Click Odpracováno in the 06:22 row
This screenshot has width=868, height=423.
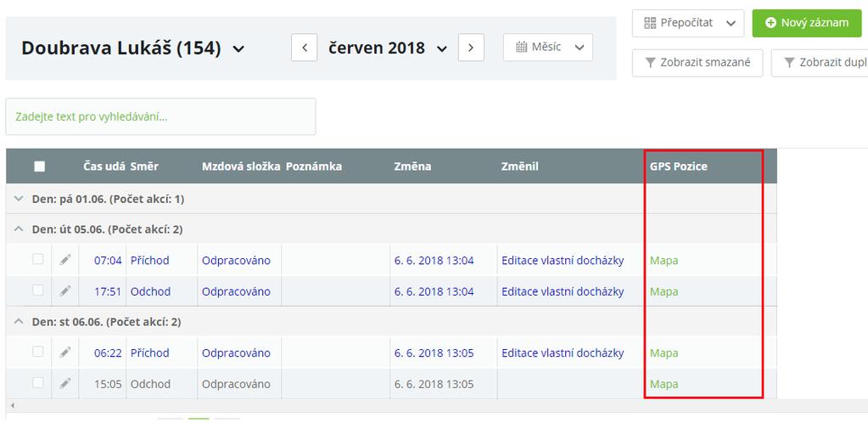coord(236,352)
